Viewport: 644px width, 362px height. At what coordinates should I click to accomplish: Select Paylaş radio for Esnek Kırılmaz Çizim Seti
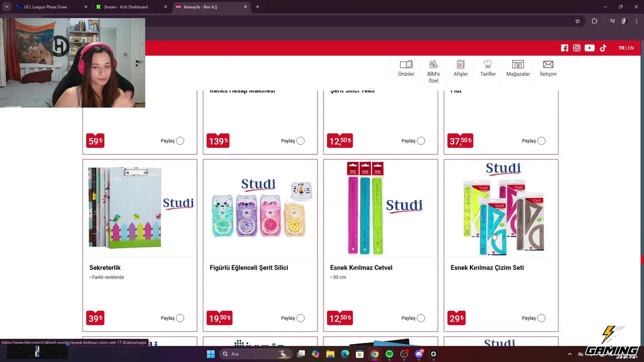click(541, 318)
